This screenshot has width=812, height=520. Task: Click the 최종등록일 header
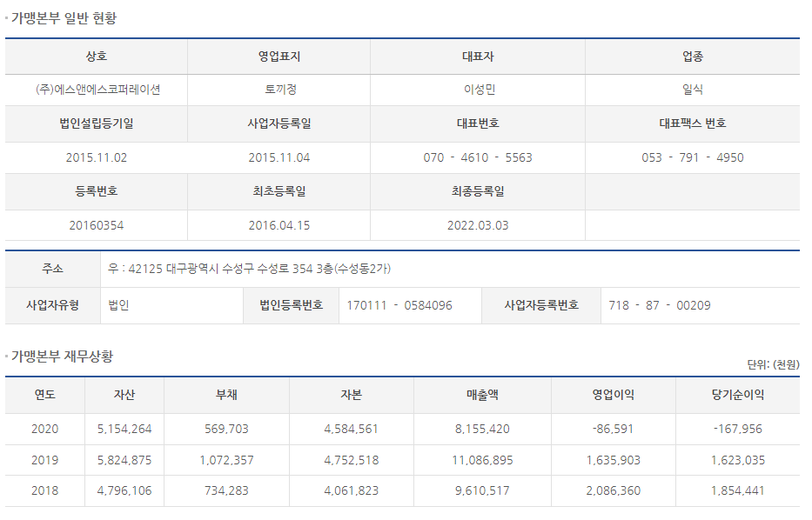[478, 191]
